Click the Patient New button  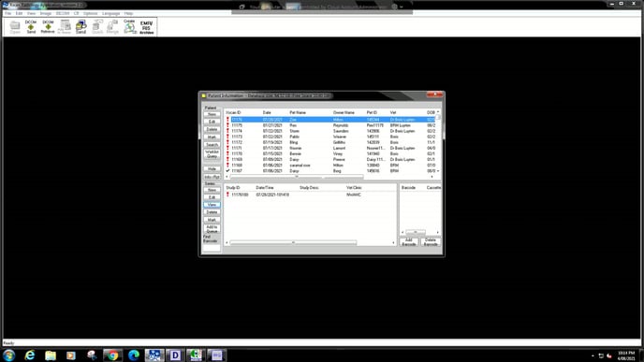[x=212, y=114]
